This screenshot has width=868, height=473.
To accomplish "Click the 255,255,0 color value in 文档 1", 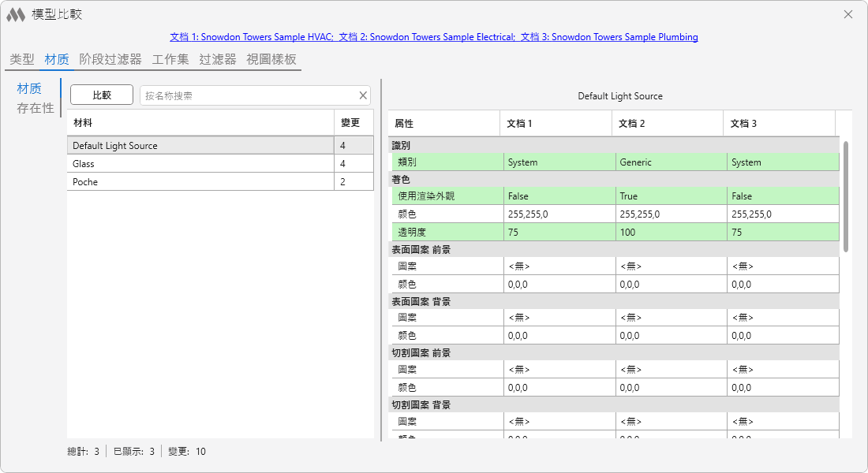I will (559, 214).
